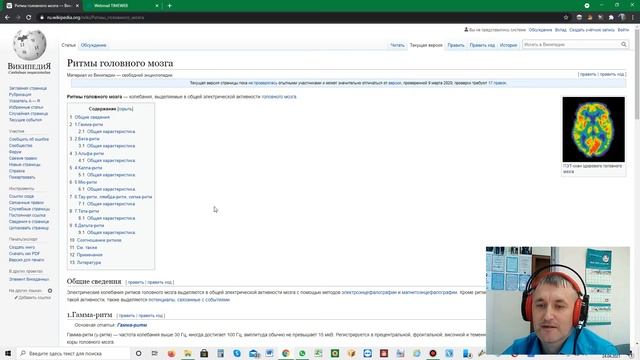Viewport: 640px width, 360px height.
Task: Click the browser address bar
Action: click(300, 18)
